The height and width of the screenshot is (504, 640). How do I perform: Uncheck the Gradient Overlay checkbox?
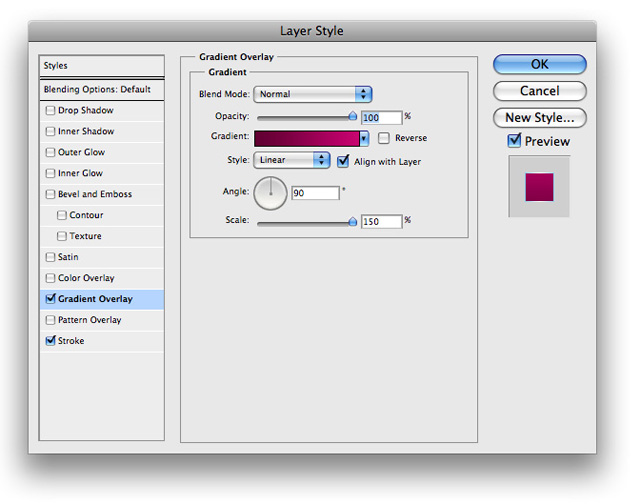point(50,299)
